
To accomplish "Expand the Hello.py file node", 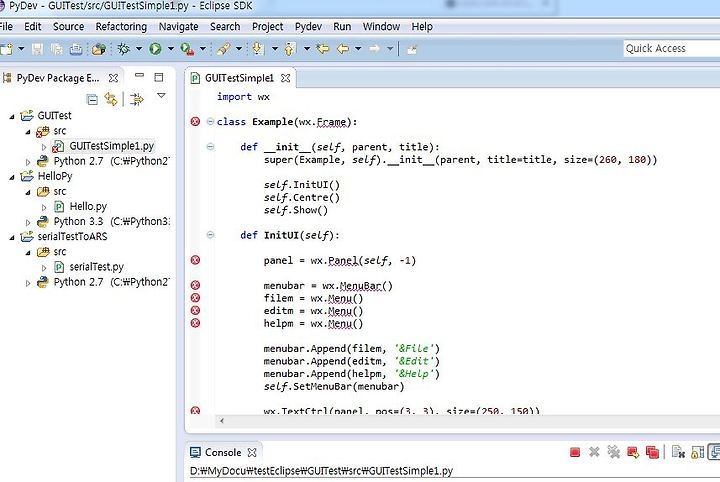I will coord(44,207).
